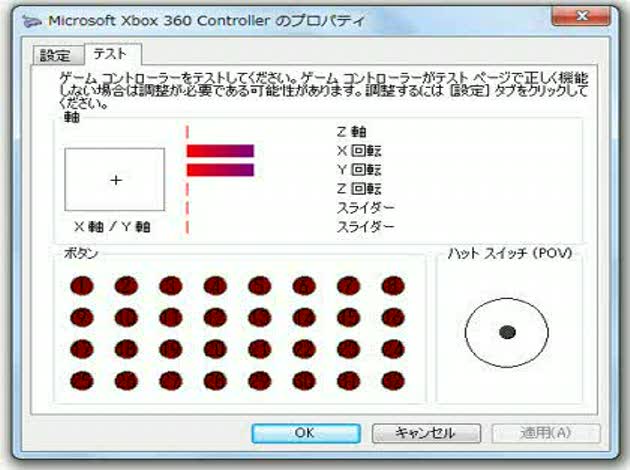
Task: Click button indicator 5
Action: click(260, 286)
